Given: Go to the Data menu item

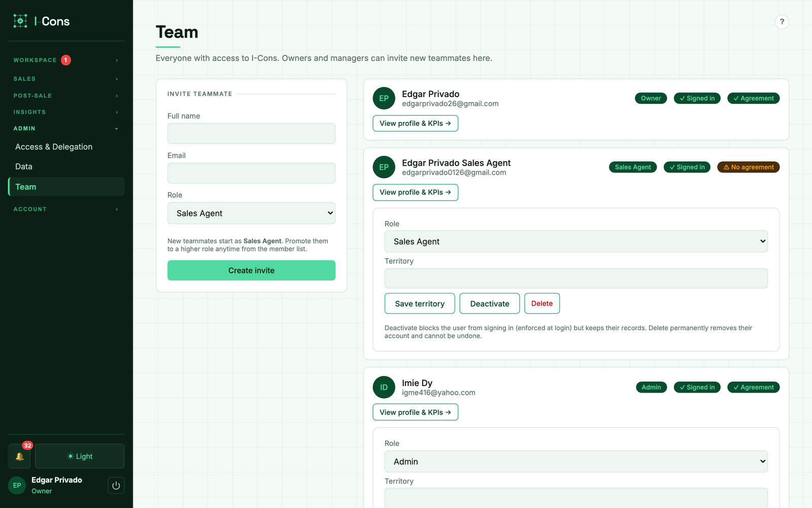Looking at the screenshot, I should point(24,167).
